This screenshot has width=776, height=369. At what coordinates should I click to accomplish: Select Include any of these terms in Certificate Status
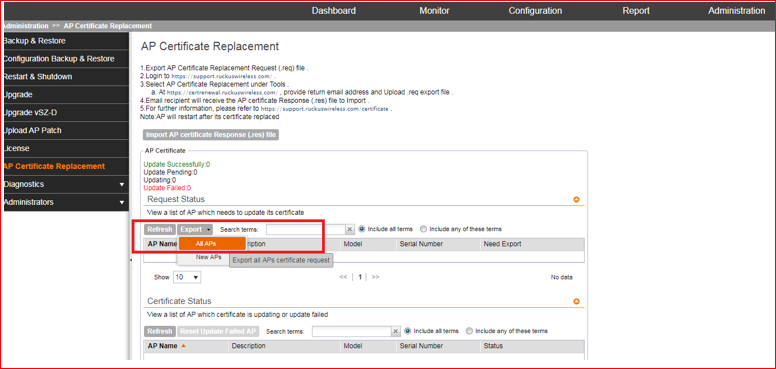(x=469, y=331)
